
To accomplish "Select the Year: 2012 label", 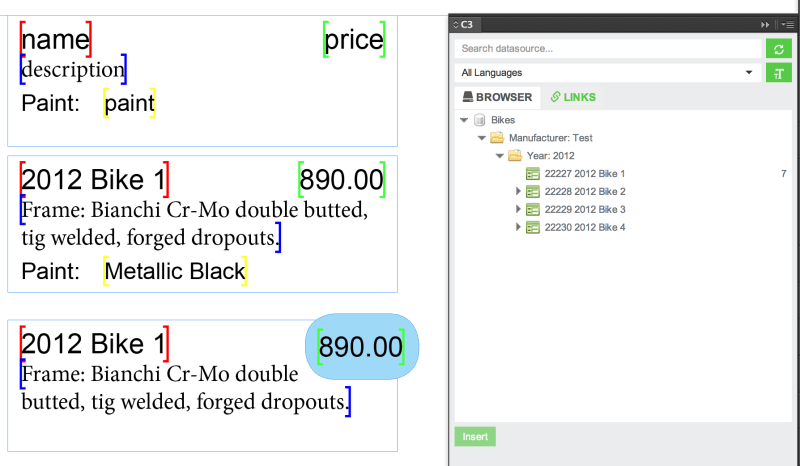I will pyautogui.click(x=551, y=156).
